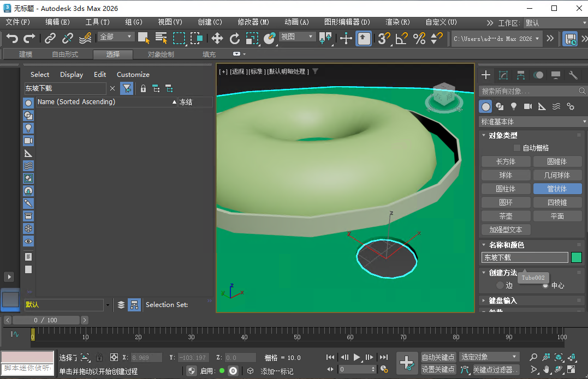Open the Modify command panel
588x379 pixels.
click(503, 75)
